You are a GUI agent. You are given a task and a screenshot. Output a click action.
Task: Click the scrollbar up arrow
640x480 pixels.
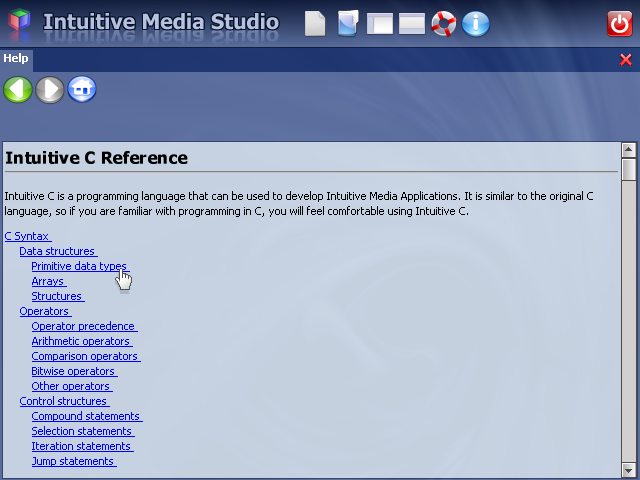click(x=629, y=150)
